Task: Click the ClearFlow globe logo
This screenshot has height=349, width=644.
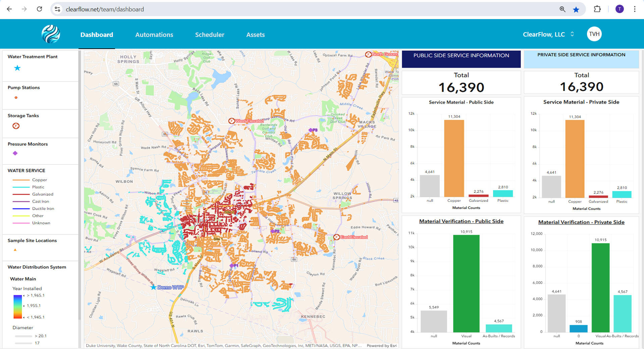Action: click(51, 34)
